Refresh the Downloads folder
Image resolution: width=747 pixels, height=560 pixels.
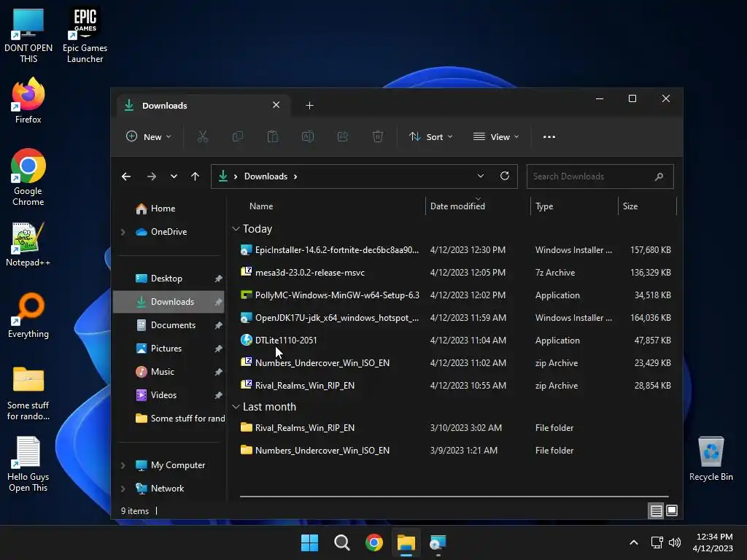click(505, 176)
